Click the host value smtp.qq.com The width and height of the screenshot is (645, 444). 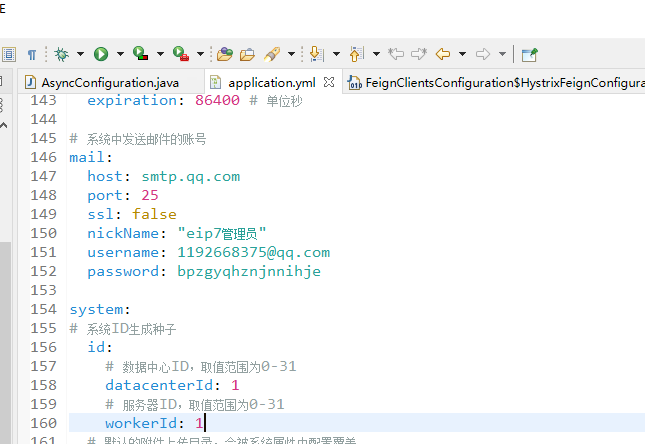190,177
